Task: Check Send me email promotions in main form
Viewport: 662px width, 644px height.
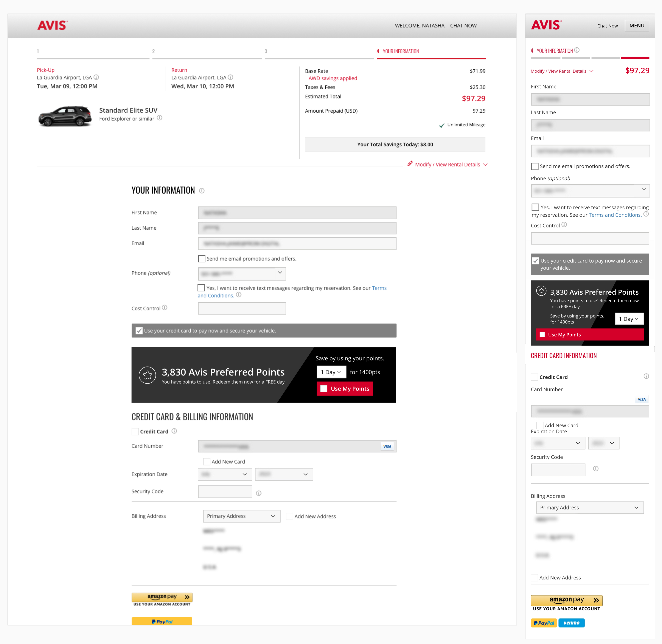Action: (x=202, y=259)
